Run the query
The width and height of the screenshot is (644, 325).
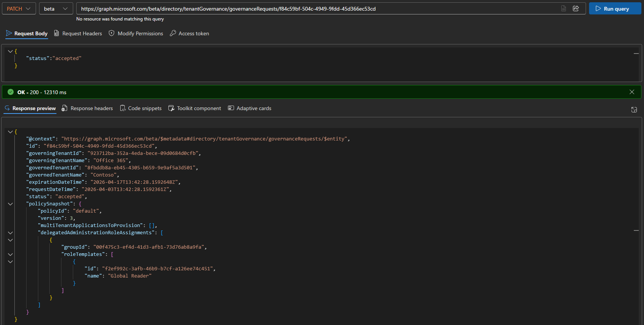(615, 8)
